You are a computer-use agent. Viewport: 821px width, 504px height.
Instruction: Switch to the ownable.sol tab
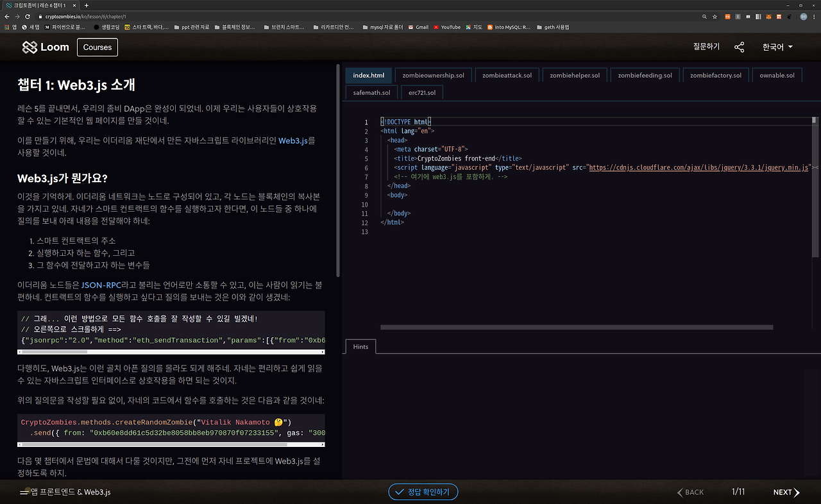(x=777, y=75)
